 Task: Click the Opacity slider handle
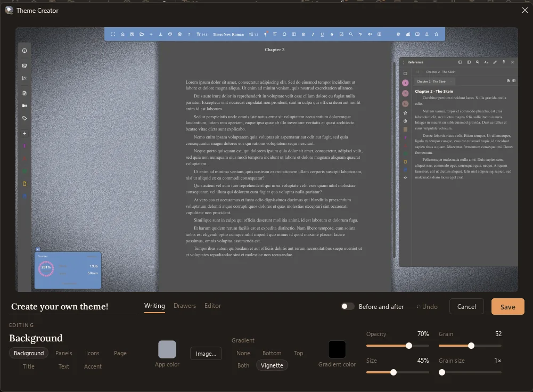click(409, 346)
